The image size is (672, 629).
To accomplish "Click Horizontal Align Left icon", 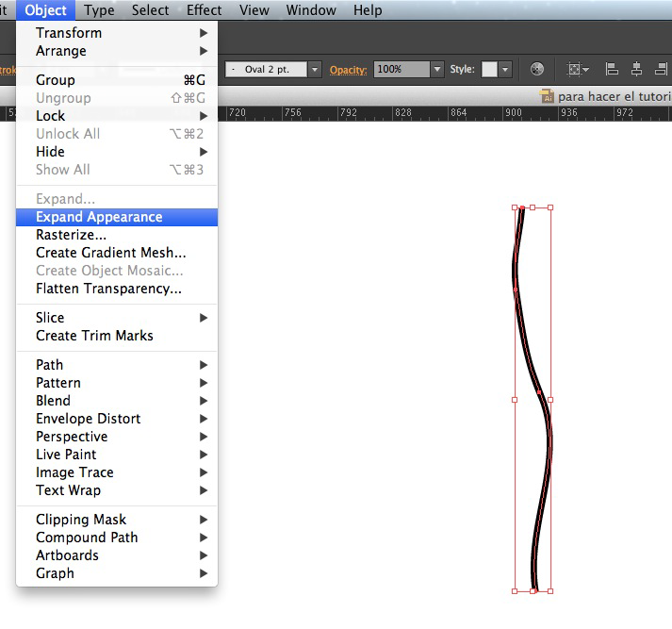I will click(612, 69).
